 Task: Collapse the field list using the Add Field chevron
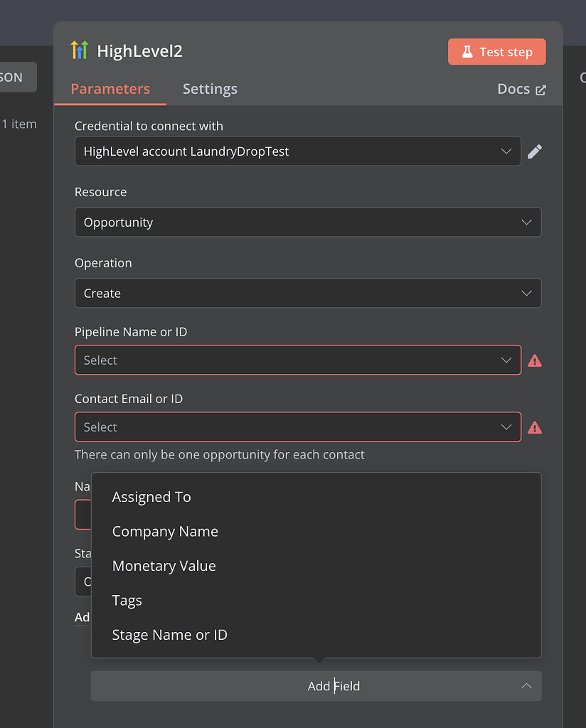[x=526, y=686]
